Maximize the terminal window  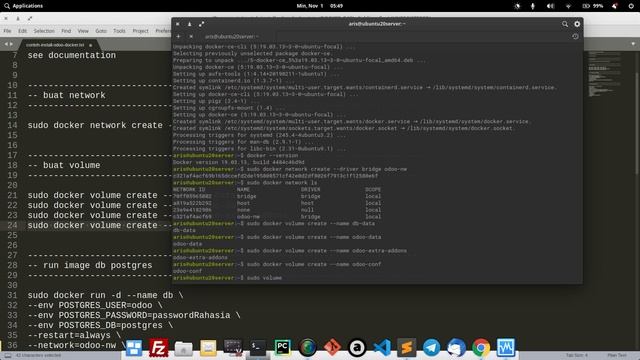pos(202,24)
